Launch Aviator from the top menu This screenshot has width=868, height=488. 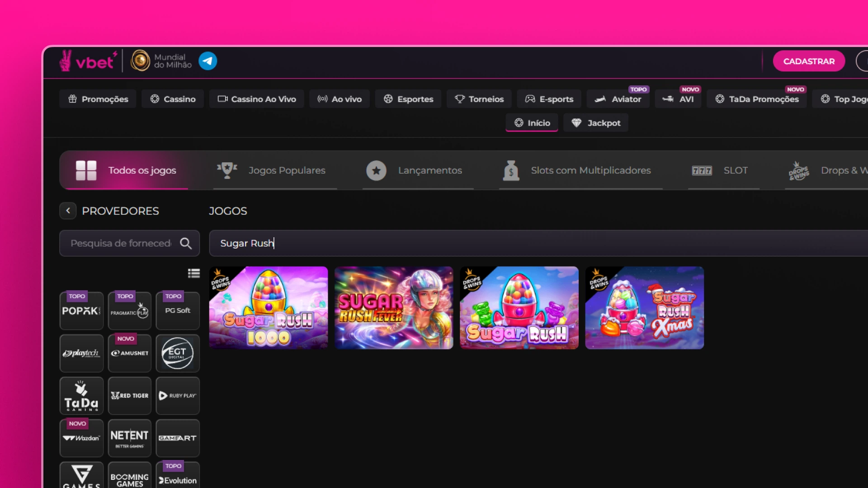618,99
